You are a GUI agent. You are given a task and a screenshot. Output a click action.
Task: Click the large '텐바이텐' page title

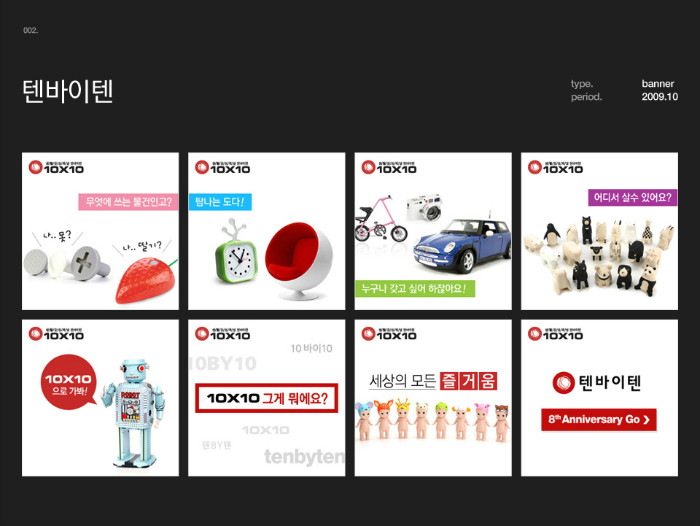pyautogui.click(x=67, y=91)
